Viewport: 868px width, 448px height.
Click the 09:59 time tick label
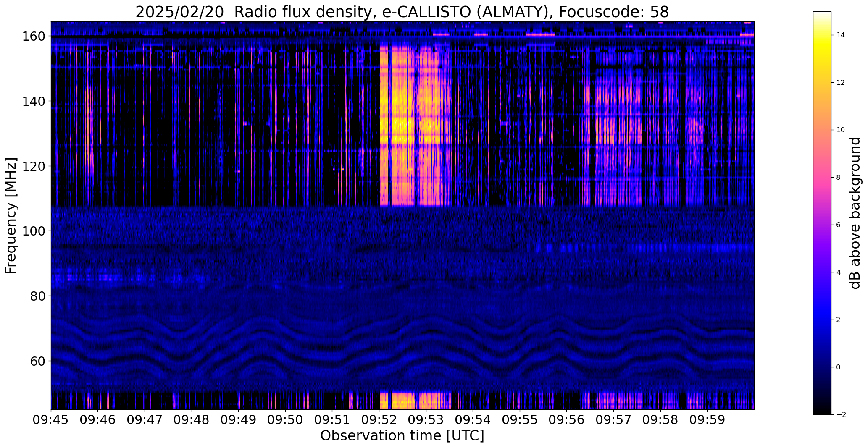click(x=708, y=420)
